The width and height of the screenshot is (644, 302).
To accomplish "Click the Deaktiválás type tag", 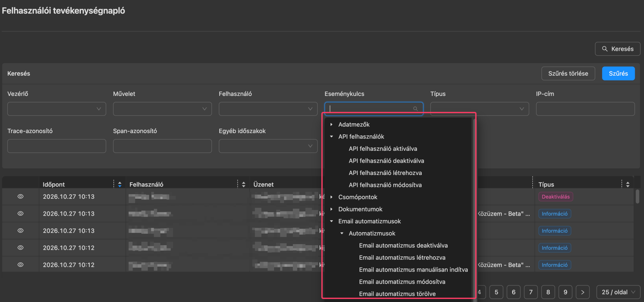I will 556,197.
